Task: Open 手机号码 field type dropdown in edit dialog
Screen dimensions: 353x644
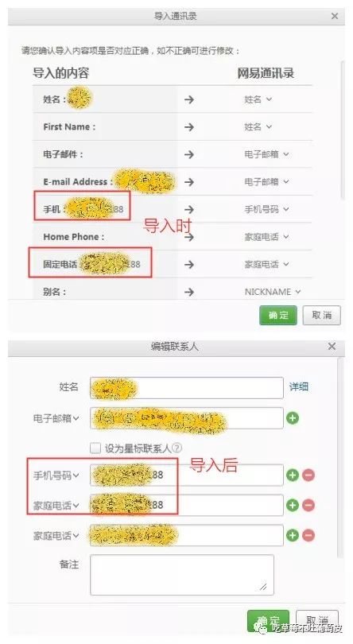Action: 56,475
